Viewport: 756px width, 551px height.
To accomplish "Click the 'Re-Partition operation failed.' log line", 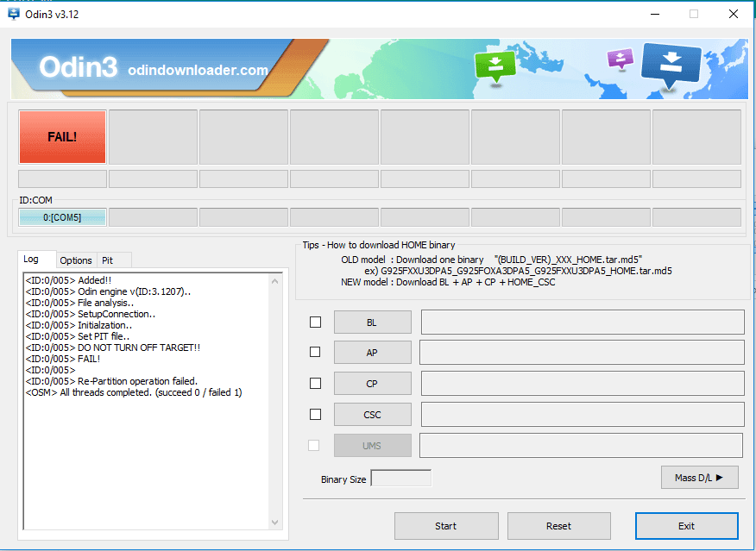I will 111,381.
